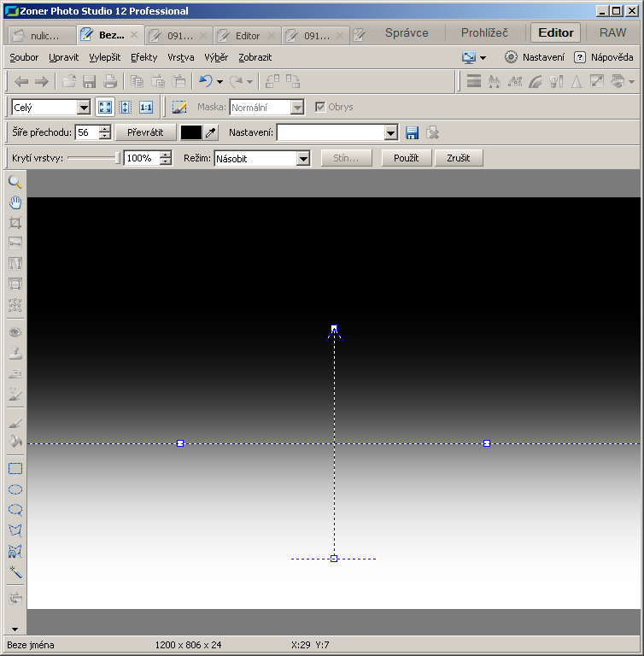This screenshot has width=644, height=656.
Task: Open the Efekty menu
Action: tap(143, 57)
